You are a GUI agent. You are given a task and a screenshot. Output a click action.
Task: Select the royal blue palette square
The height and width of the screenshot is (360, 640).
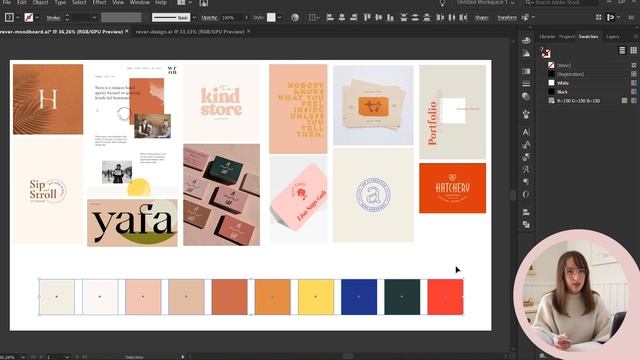[359, 297]
